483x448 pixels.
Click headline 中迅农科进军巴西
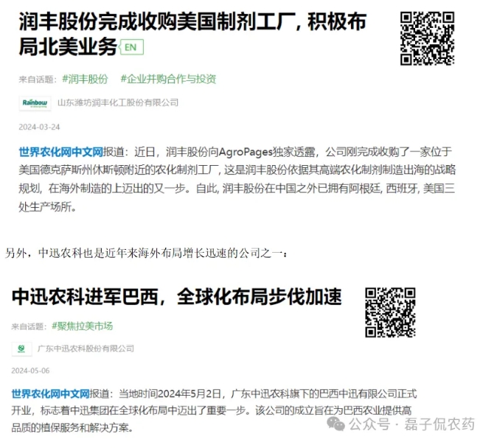[x=85, y=296]
